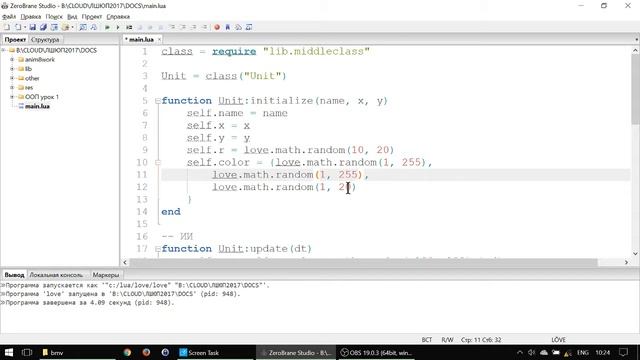Open Find and Replace from toolbar
The height and width of the screenshot is (360, 640).
click(x=93, y=27)
